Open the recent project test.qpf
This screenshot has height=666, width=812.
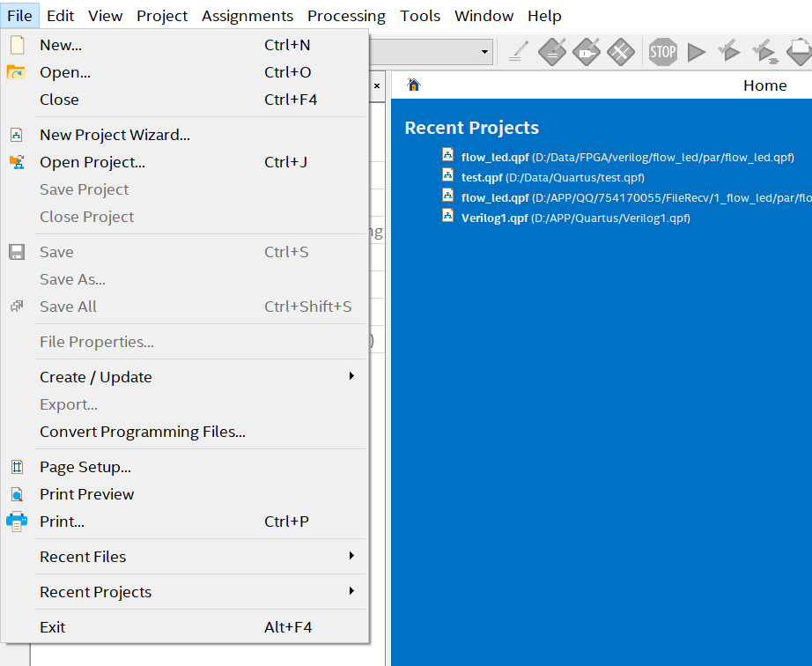pyautogui.click(x=483, y=177)
